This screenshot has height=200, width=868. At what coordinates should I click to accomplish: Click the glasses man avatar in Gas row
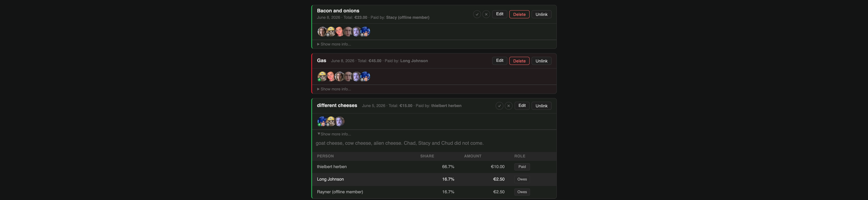coord(348,76)
